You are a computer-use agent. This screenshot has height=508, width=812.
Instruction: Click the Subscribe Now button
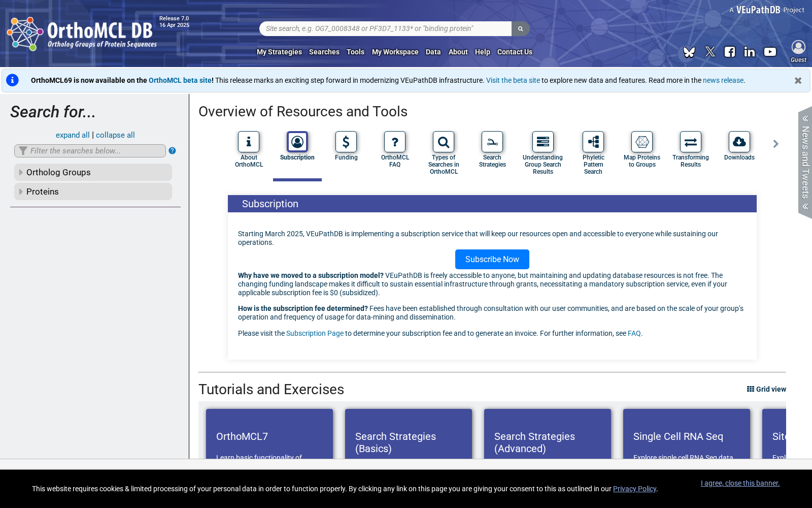pyautogui.click(x=492, y=259)
